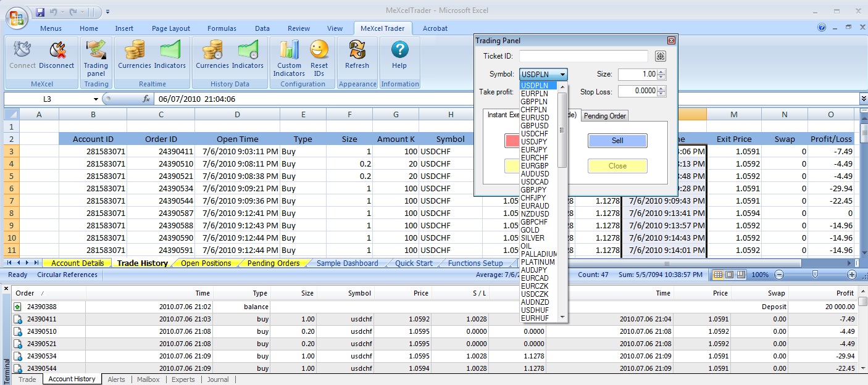The image size is (868, 385).
Task: Click the Refresh appearance icon
Action: [x=357, y=49]
